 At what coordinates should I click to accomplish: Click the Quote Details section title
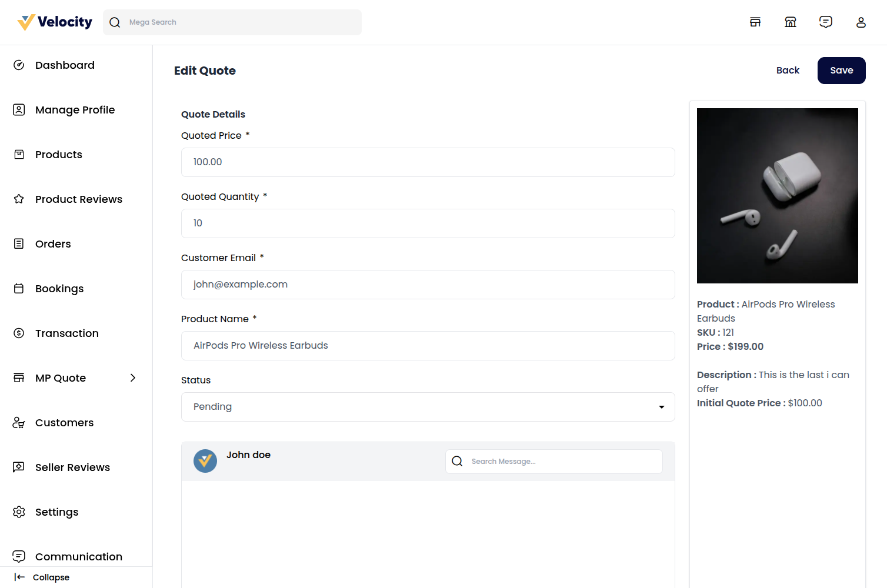213,115
